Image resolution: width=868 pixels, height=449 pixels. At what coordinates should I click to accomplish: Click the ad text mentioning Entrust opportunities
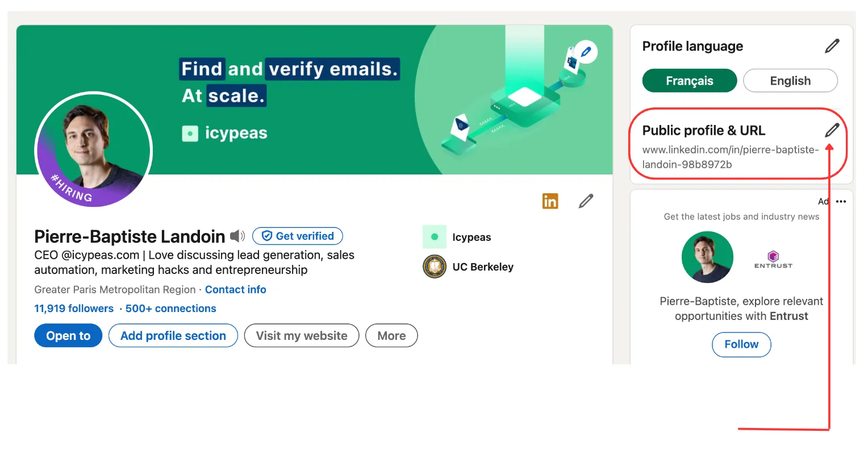tap(741, 309)
